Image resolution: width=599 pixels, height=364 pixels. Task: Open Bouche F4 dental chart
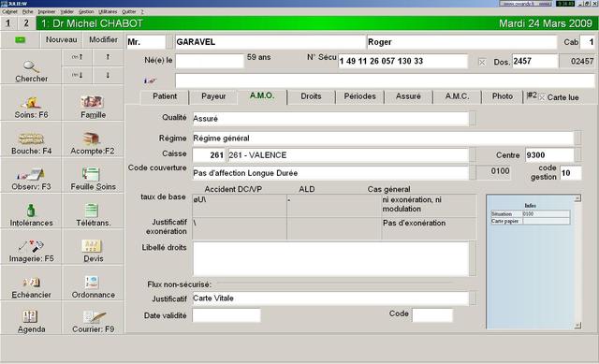point(31,139)
